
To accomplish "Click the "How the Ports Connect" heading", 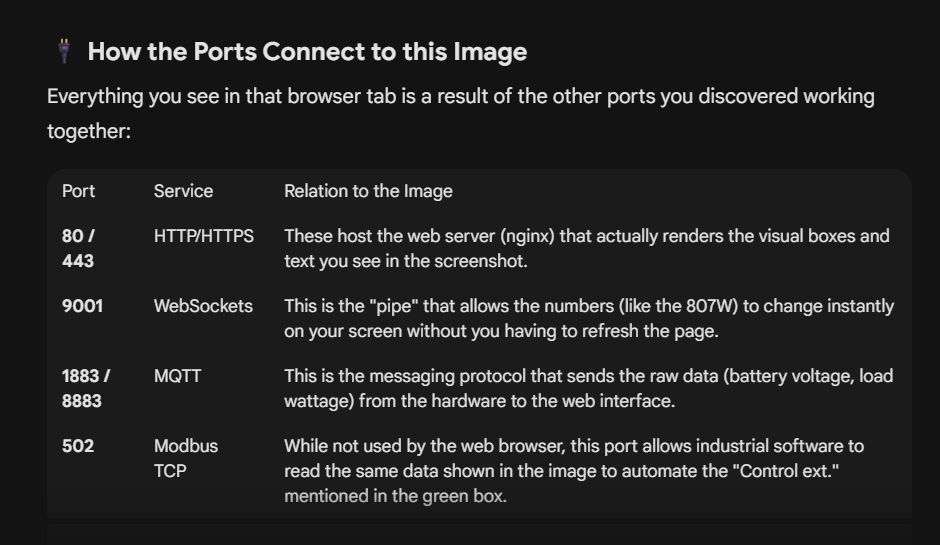I will point(307,52).
